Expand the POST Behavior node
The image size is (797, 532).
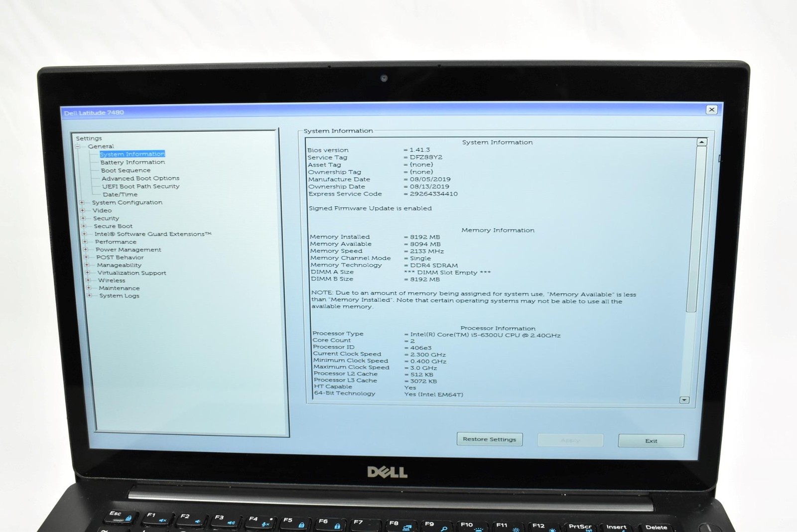pyautogui.click(x=86, y=257)
